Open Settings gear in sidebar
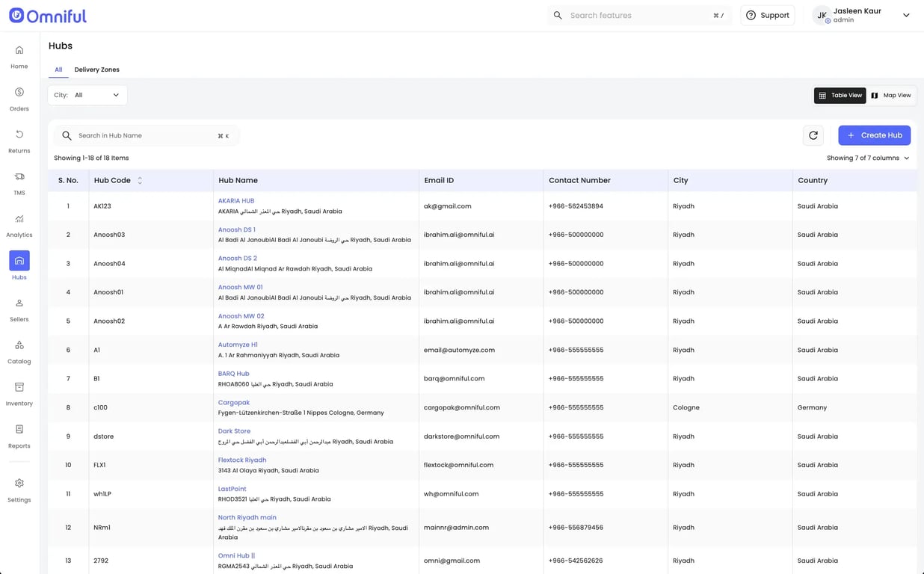The height and width of the screenshot is (574, 924). pos(19,489)
